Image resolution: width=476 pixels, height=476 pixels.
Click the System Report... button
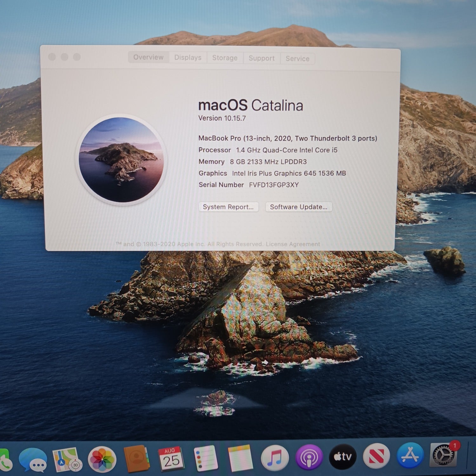[228, 207]
